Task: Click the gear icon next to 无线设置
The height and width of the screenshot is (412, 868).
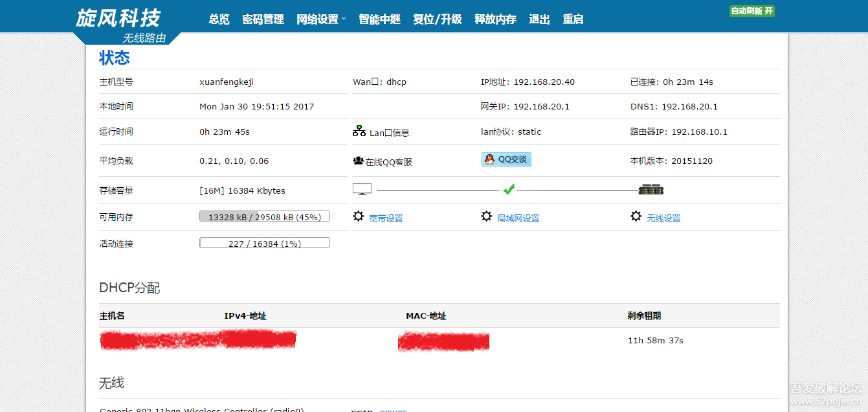Action: coord(636,216)
